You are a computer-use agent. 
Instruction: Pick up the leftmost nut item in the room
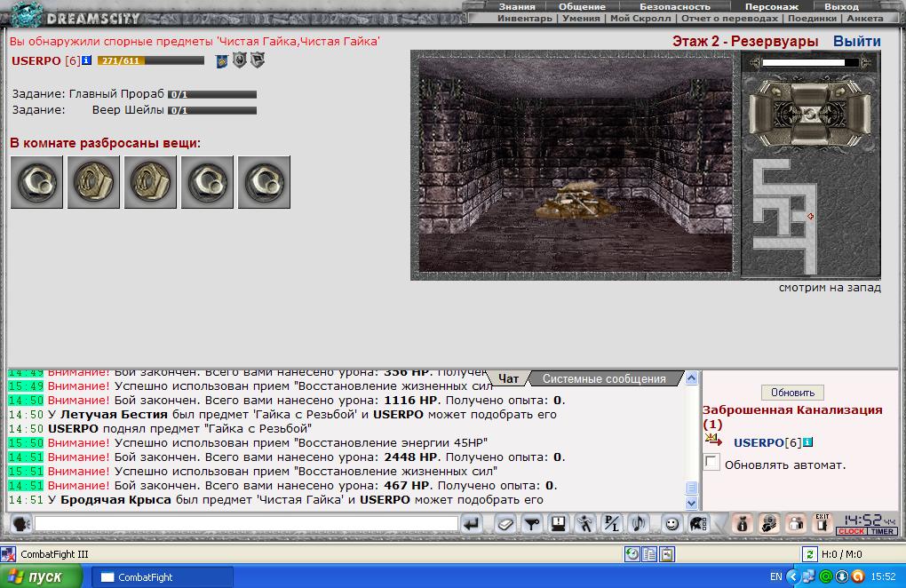36,182
